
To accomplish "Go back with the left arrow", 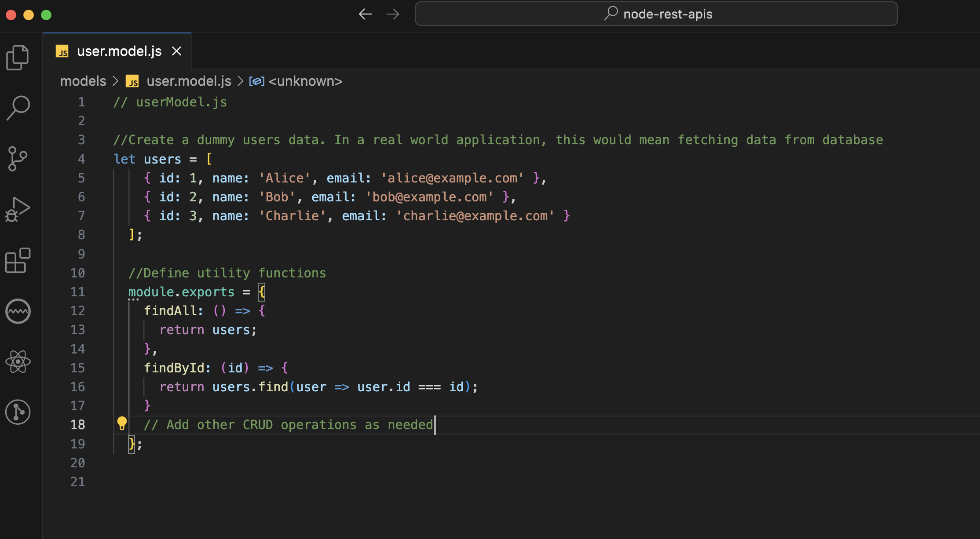I will click(x=365, y=14).
